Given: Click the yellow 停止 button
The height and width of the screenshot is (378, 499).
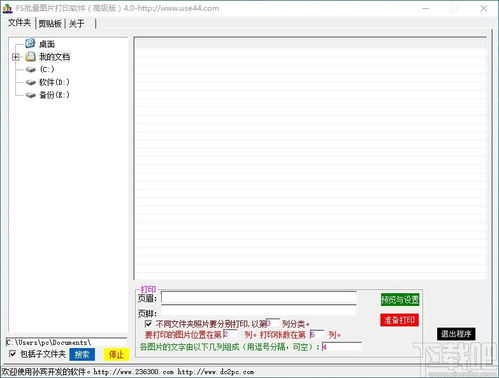Looking at the screenshot, I should coord(116,354).
